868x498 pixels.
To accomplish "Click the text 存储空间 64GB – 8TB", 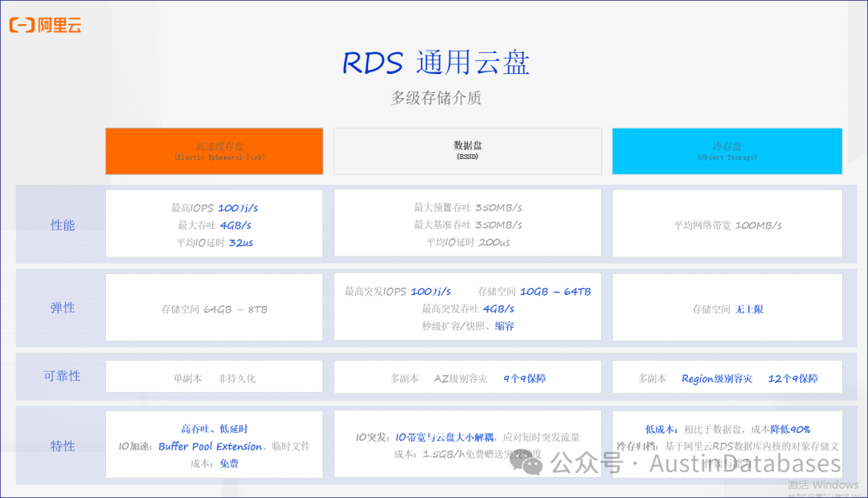I will pyautogui.click(x=215, y=309).
